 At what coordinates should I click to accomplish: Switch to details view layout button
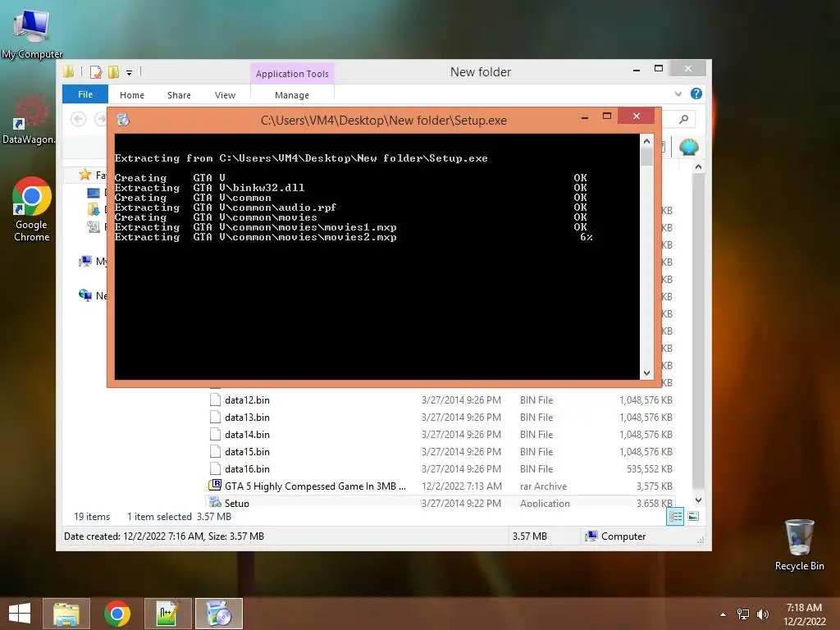[x=675, y=517]
